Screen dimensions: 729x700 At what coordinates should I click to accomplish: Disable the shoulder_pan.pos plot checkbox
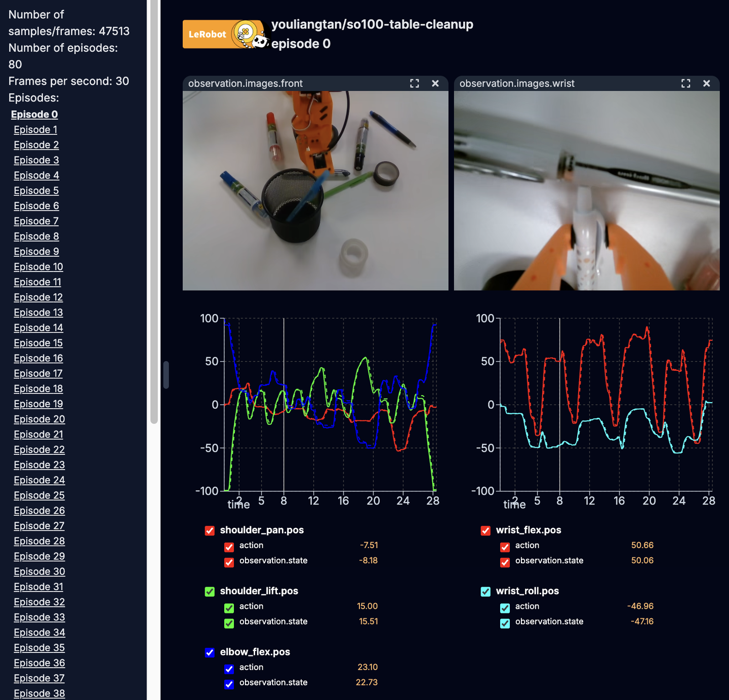[210, 531]
